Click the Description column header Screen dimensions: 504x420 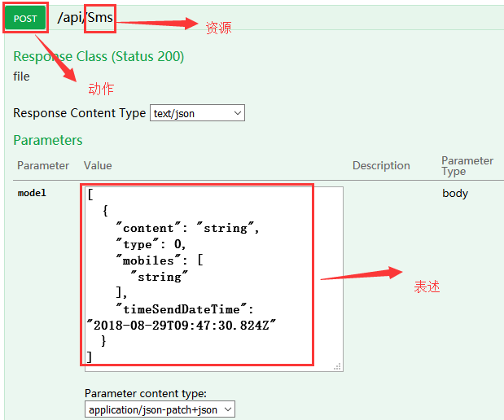pyautogui.click(x=381, y=165)
